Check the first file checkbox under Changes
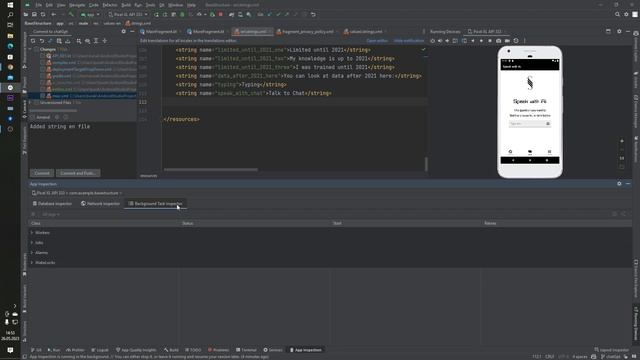Image resolution: width=640 pixels, height=360 pixels. pos(42,56)
